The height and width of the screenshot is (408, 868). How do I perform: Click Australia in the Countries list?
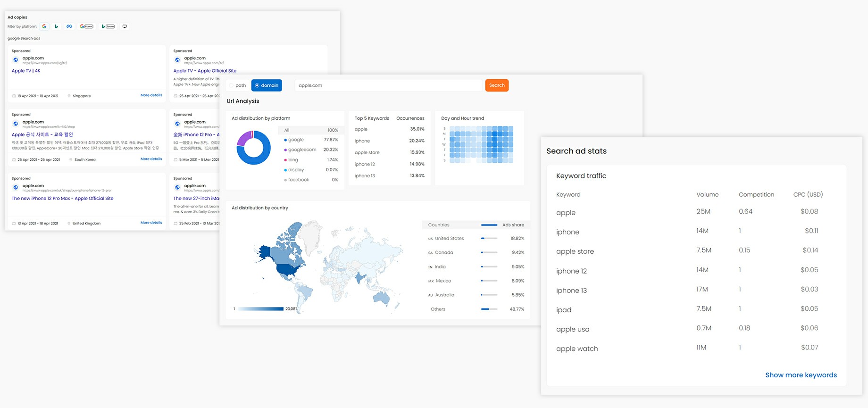tap(445, 295)
